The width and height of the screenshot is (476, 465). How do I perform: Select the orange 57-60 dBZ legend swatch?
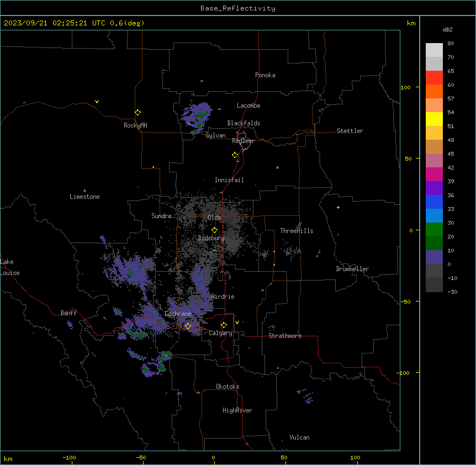click(x=434, y=91)
